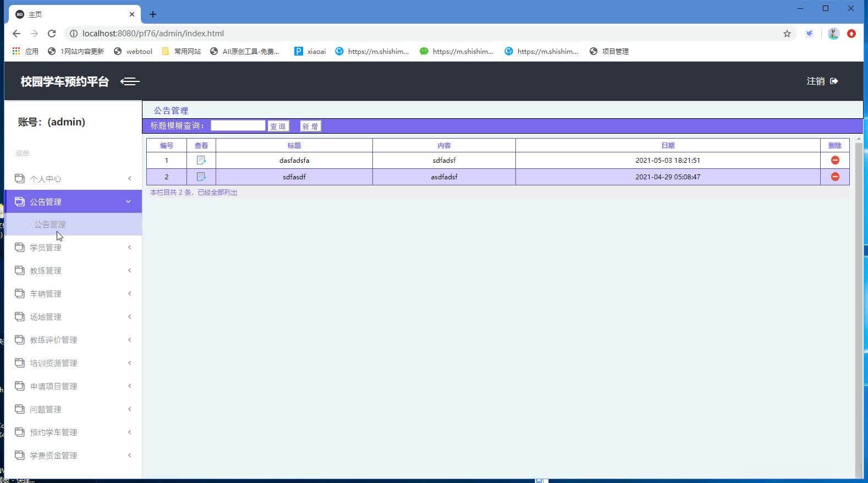Screen dimensions: 868x483
Task: Expand the 学员管理 menu chevron
Action: pos(129,247)
